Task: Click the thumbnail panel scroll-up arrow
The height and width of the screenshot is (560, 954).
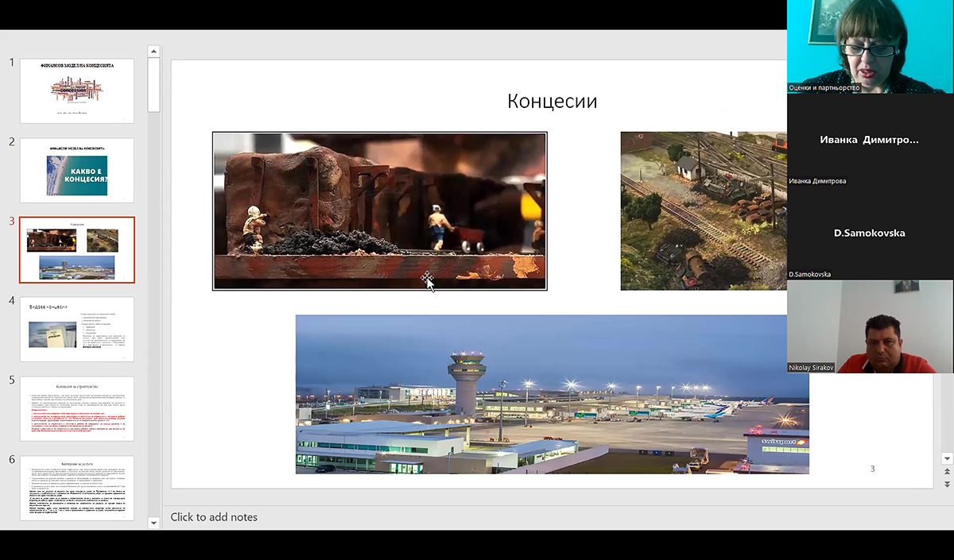Action: point(154,52)
